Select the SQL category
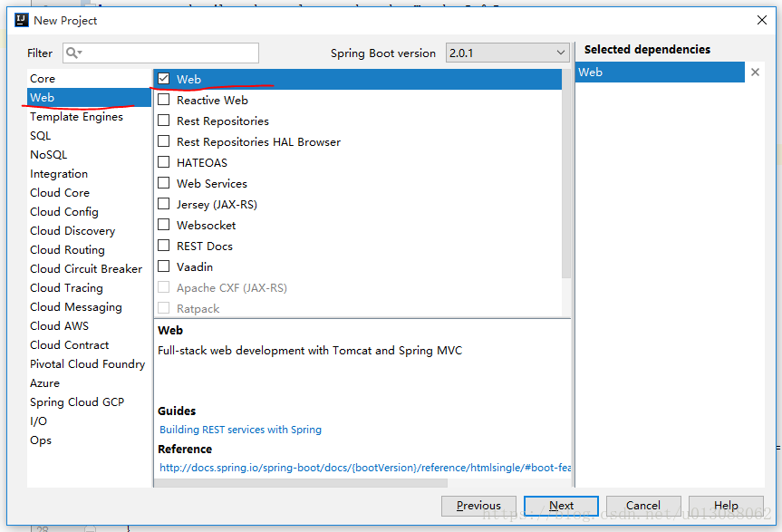 [41, 136]
